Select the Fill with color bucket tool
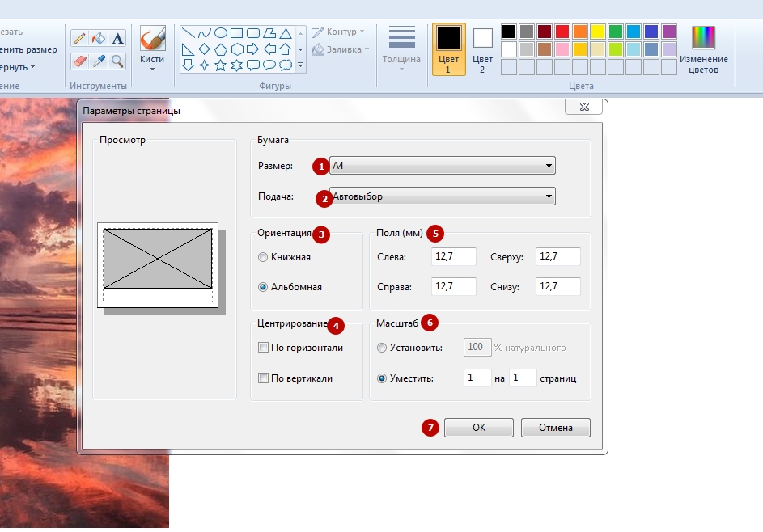Viewport: 763px width, 532px height. [x=99, y=38]
